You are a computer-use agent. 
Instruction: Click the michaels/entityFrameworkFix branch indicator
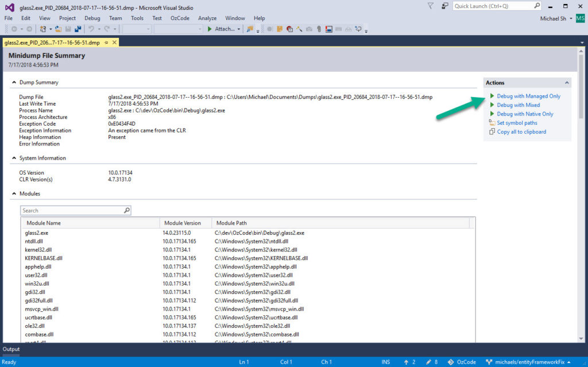point(528,362)
